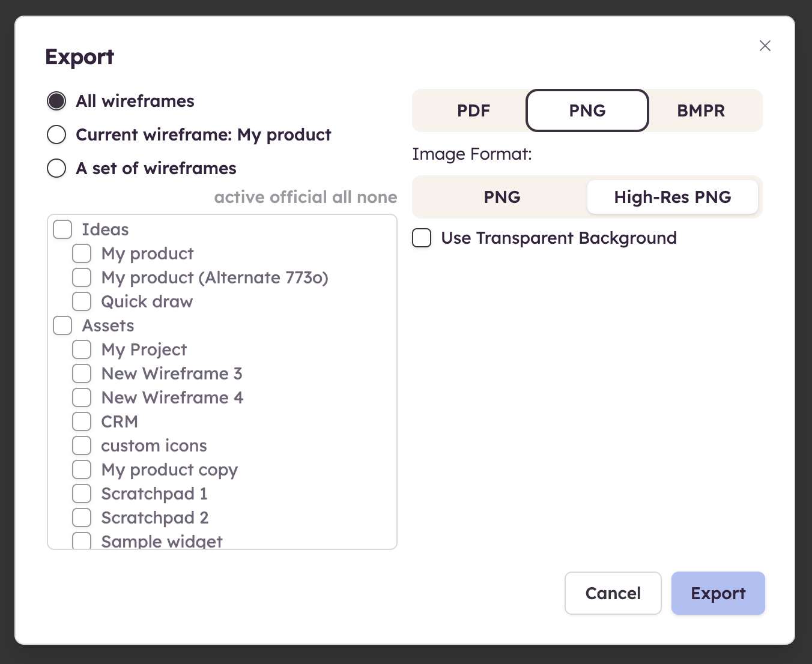The image size is (812, 664).
Task: Tick the Quick draw wireframe checkbox
Action: pos(82,301)
